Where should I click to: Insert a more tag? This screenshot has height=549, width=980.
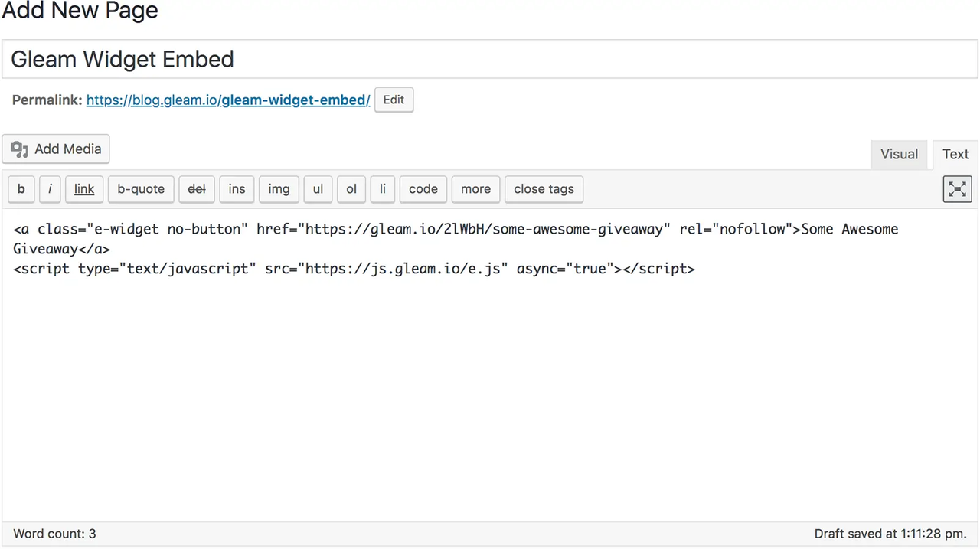(475, 189)
